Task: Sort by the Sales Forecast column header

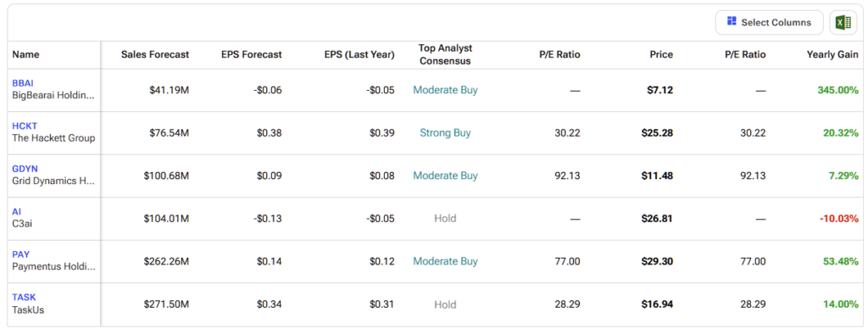Action: 155,55
